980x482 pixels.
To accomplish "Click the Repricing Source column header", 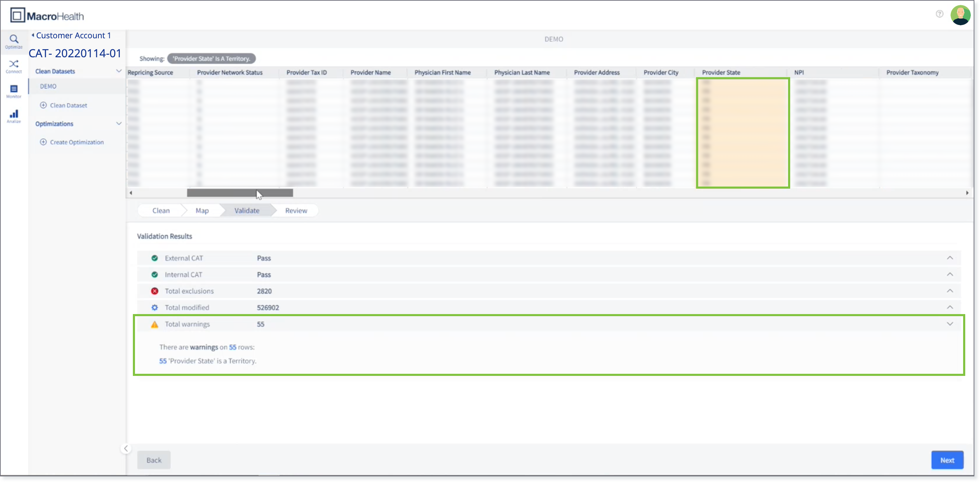I will coord(150,72).
